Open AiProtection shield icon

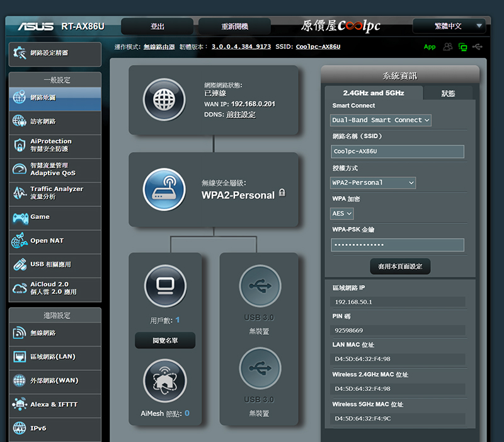tap(20, 145)
